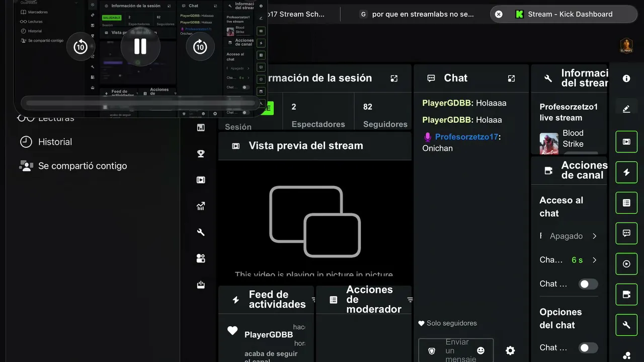Open the moderators people icon in sidebar
This screenshot has width=644, height=362.
(x=201, y=258)
